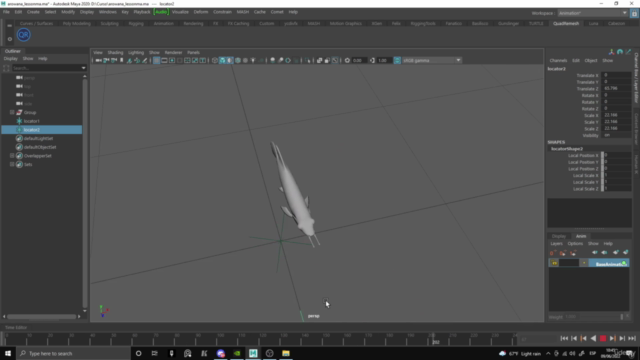The width and height of the screenshot is (640, 360).
Task: Toggle textured display icon in viewport
Action: (245, 60)
